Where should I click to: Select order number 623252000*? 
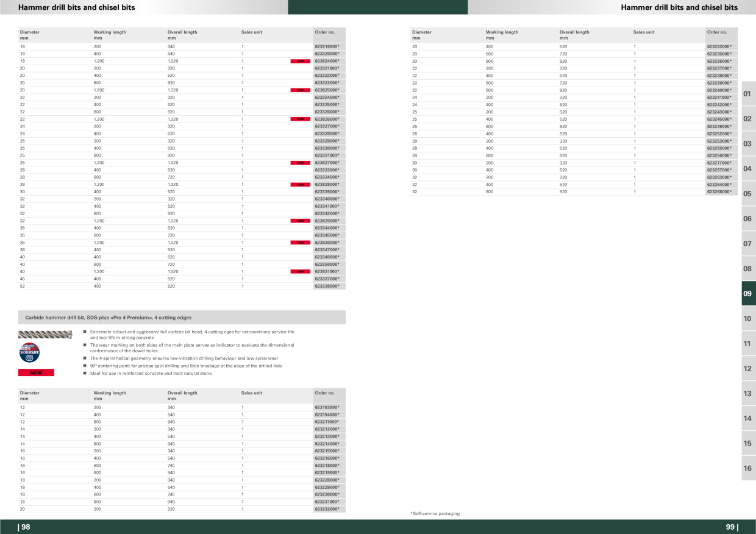click(719, 133)
